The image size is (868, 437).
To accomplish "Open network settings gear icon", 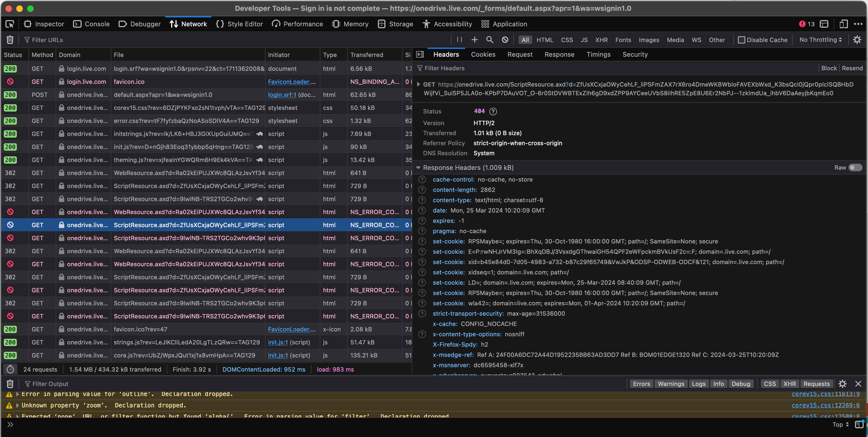I will click(857, 40).
